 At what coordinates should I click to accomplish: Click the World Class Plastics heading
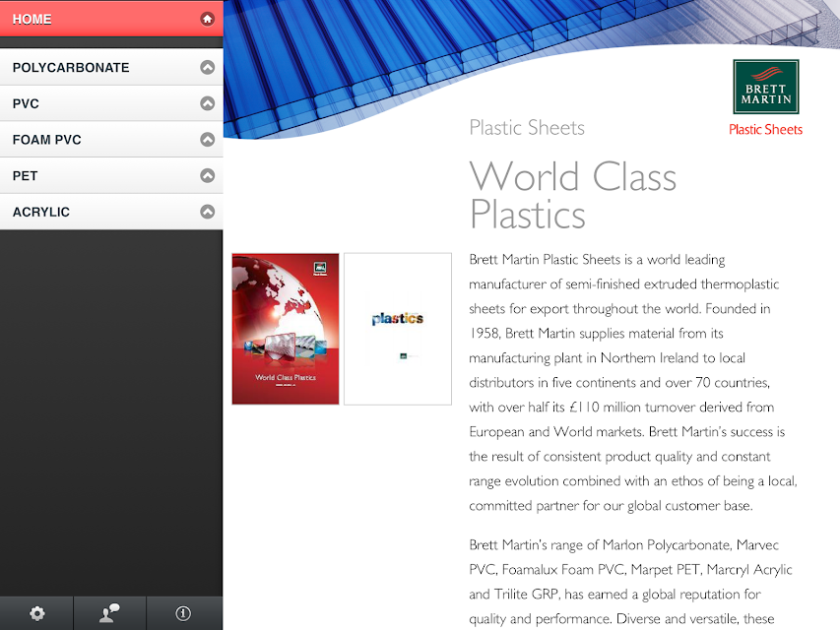tap(573, 196)
